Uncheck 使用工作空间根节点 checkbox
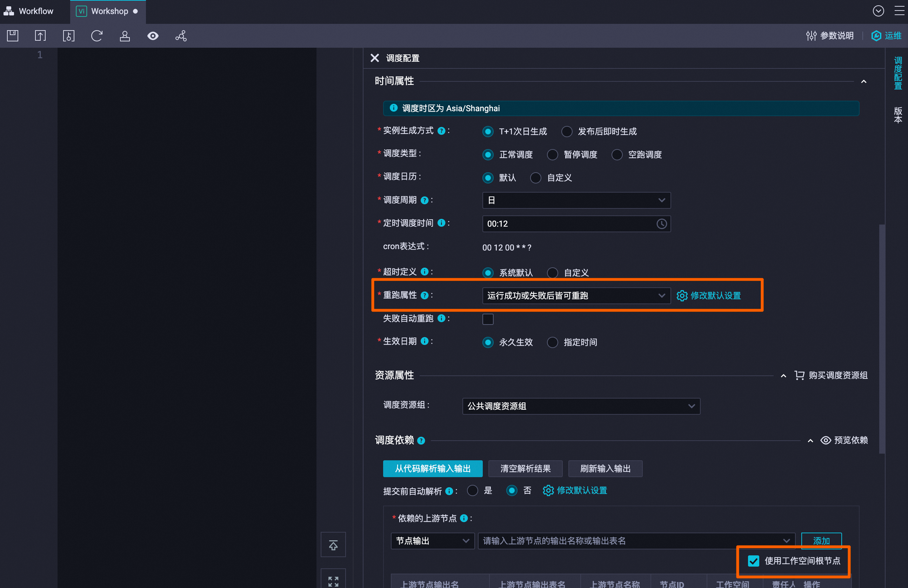Image resolution: width=908 pixels, height=588 pixels. tap(754, 561)
